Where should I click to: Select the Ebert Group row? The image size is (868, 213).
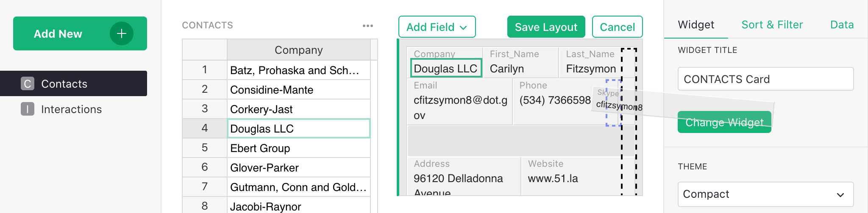(298, 148)
